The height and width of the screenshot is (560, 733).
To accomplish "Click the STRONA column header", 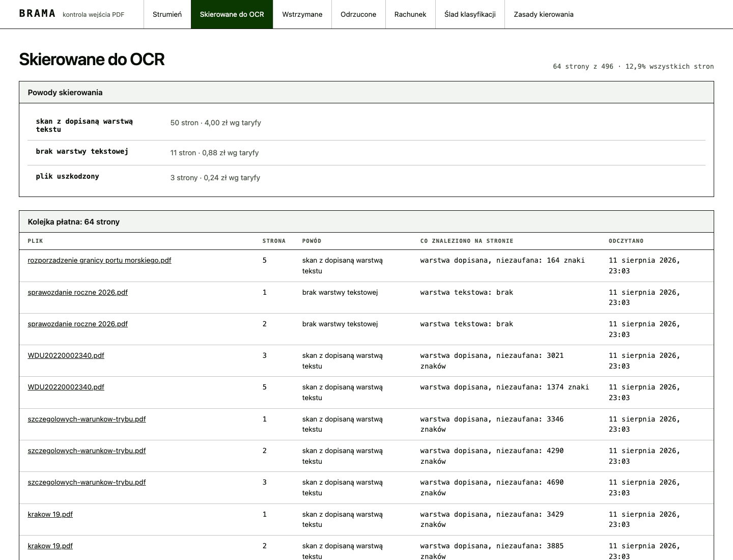I will tap(274, 241).
